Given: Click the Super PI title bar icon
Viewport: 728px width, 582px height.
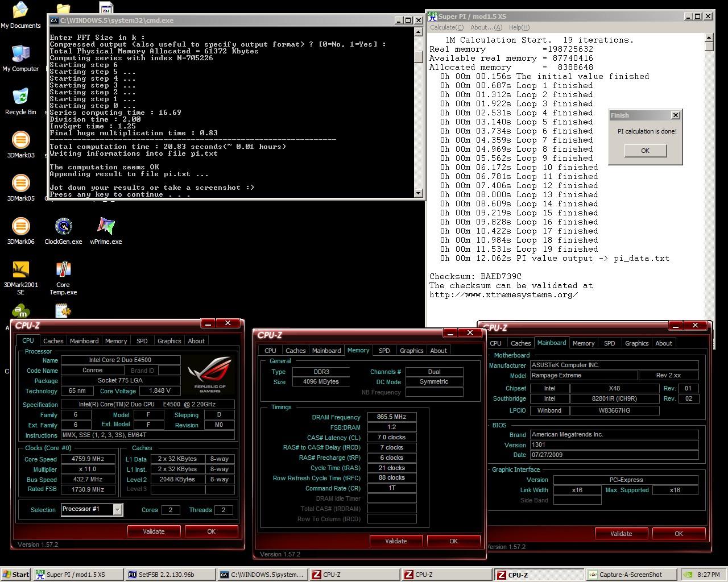Looking at the screenshot, I should click(x=433, y=16).
